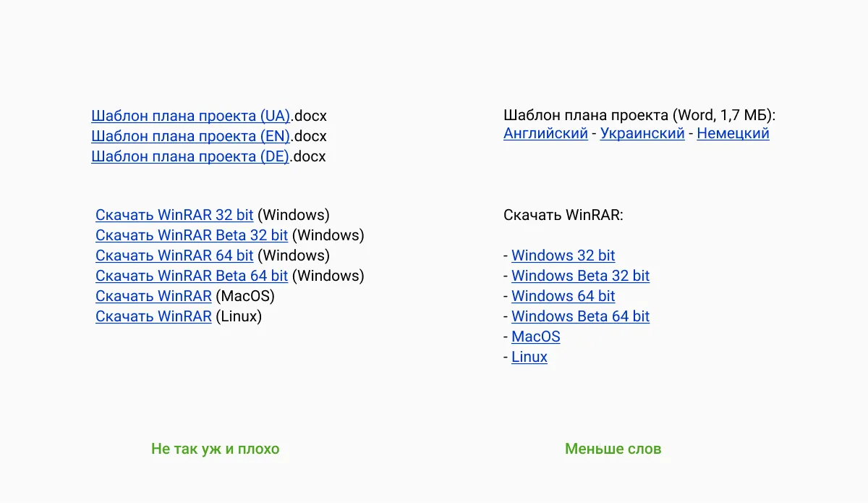Open the Шаблон плана проекта (EN) link
The height and width of the screenshot is (503, 868).
190,136
